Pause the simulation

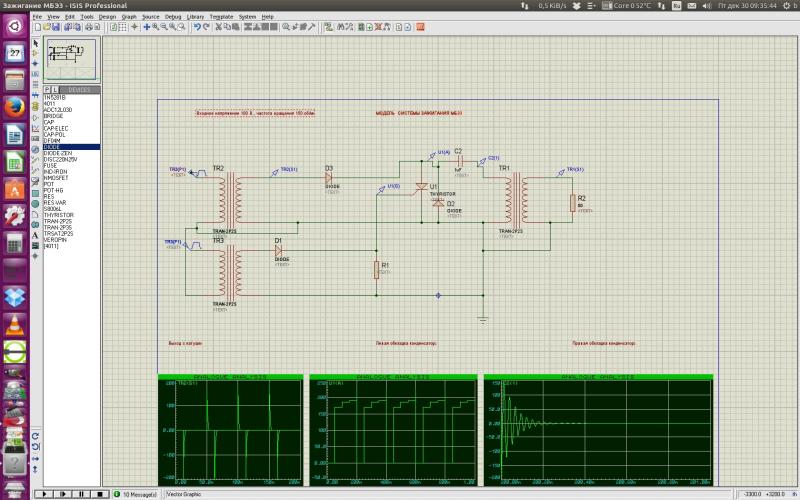tap(81, 494)
